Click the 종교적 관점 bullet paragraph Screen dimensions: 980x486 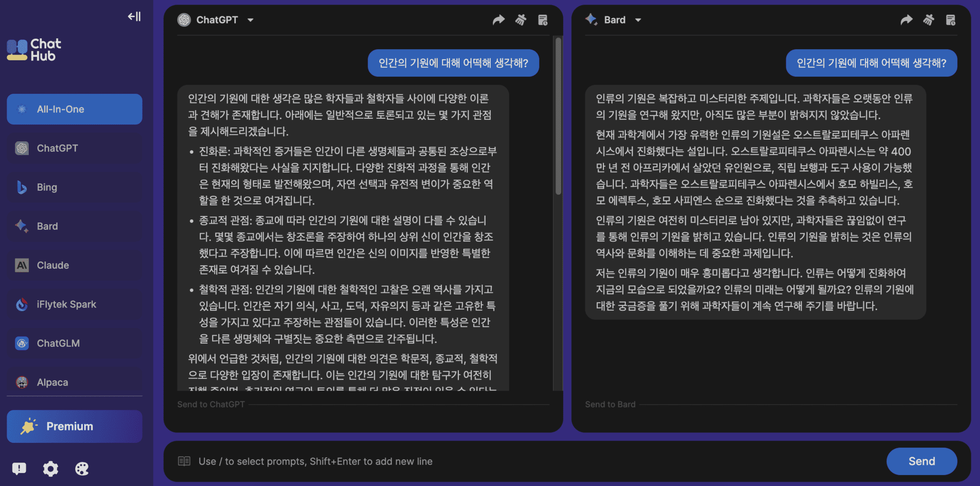[346, 245]
